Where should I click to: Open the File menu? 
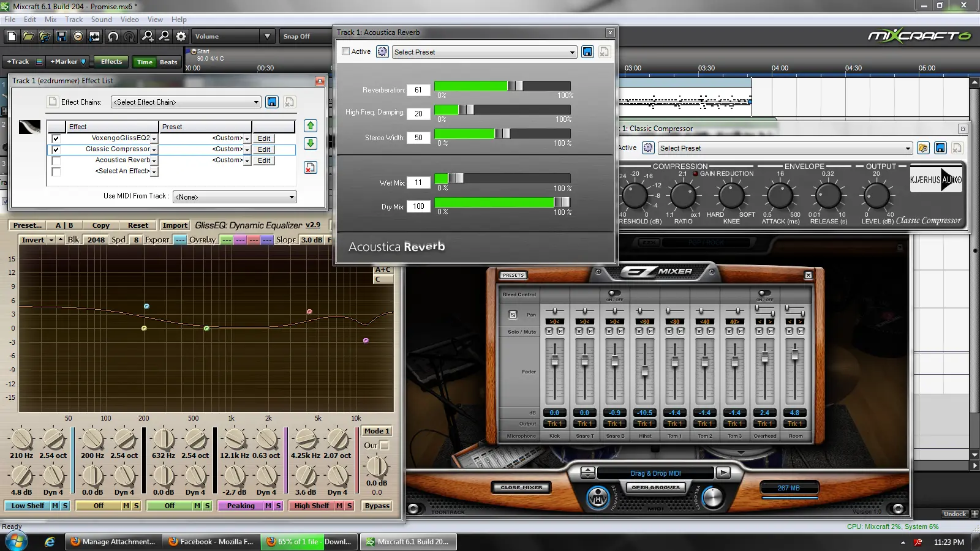(x=10, y=20)
